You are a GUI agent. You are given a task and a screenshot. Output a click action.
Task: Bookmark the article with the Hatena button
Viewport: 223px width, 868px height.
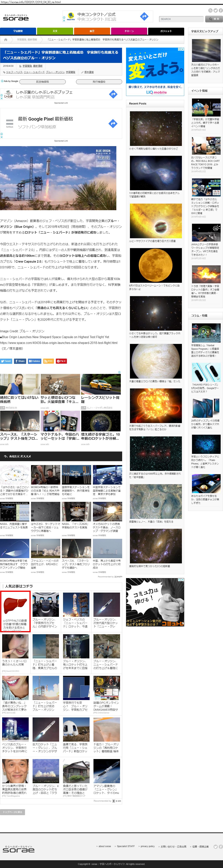[x=34, y=361]
